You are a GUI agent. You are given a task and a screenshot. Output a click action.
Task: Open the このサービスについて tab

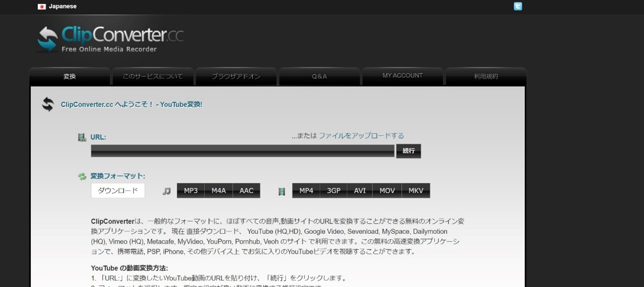pyautogui.click(x=153, y=77)
